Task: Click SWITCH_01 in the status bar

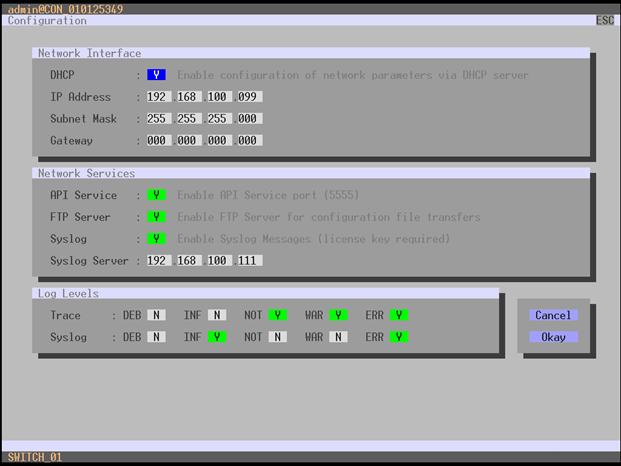Action: [35, 457]
